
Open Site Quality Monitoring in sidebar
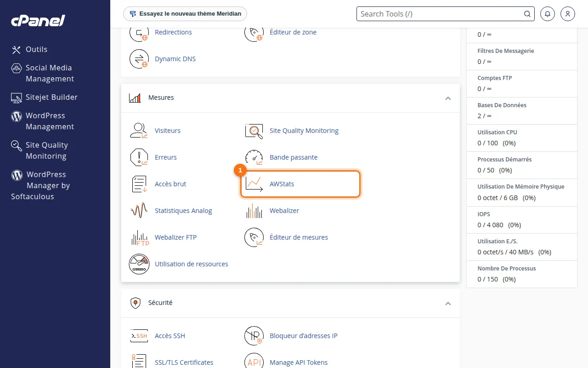pos(40,150)
